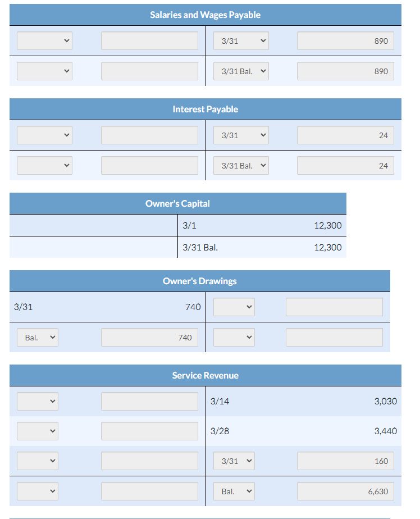This screenshot has width=420, height=519.
Task: Click the 6,630 balance field in Service Revenue
Action: tap(345, 491)
